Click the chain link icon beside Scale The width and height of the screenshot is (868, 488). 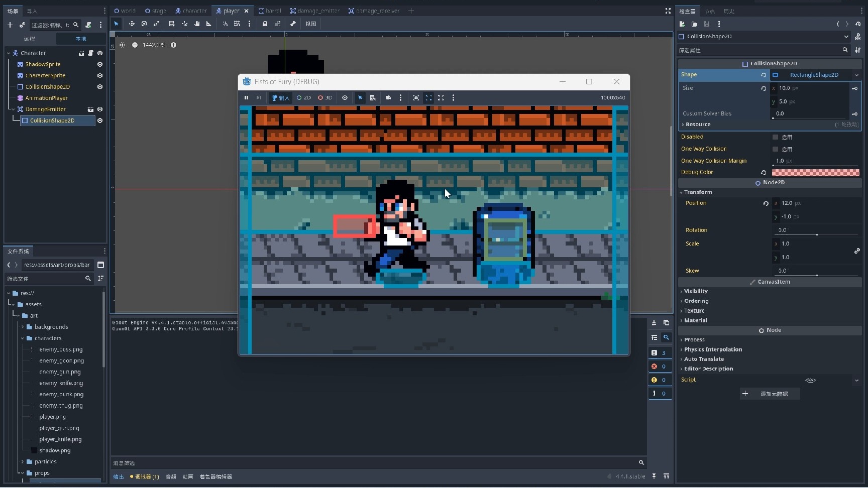tap(857, 251)
